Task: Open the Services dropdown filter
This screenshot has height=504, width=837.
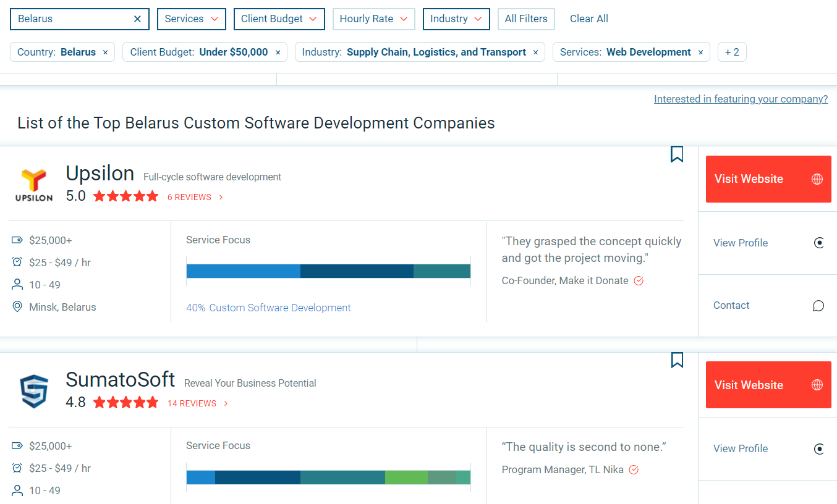Action: [192, 19]
